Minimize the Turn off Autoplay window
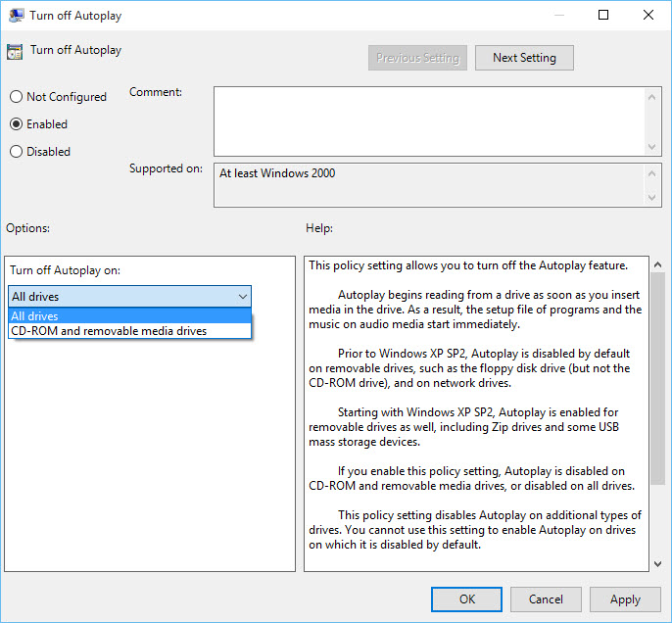Viewport: 672px width, 623px height. pos(558,16)
